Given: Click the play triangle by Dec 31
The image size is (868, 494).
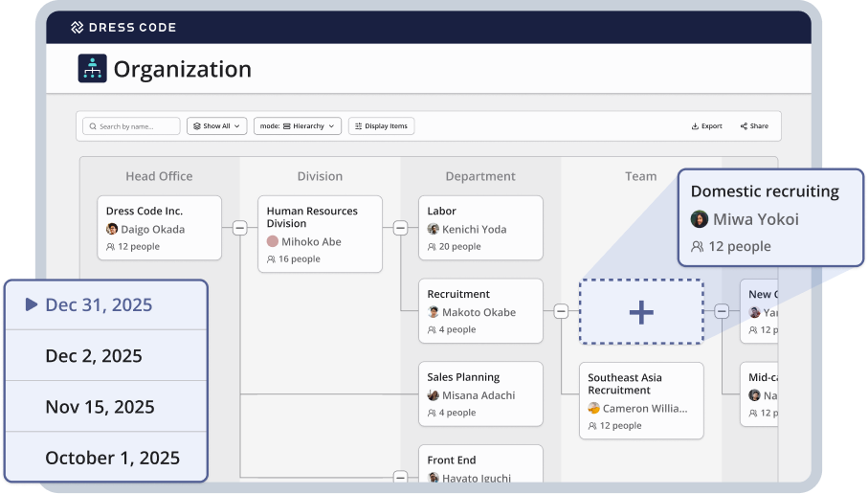Looking at the screenshot, I should [32, 304].
